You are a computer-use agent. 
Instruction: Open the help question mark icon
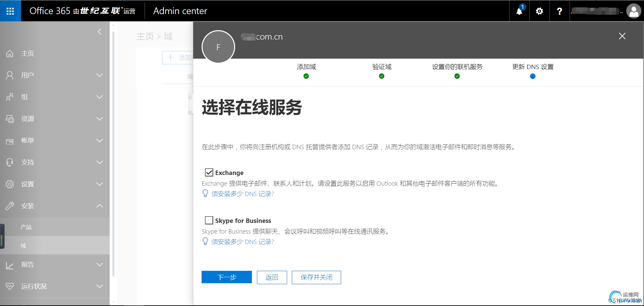[x=559, y=11]
